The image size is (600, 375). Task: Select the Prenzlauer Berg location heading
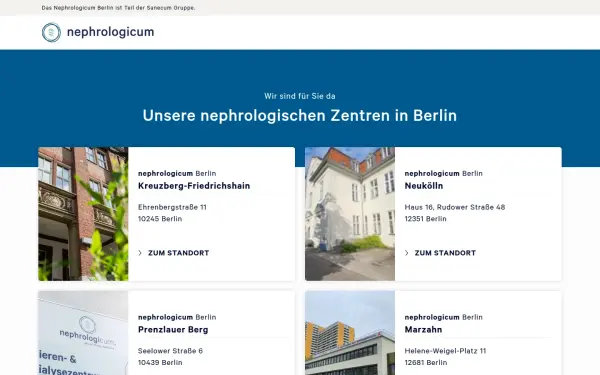point(173,330)
